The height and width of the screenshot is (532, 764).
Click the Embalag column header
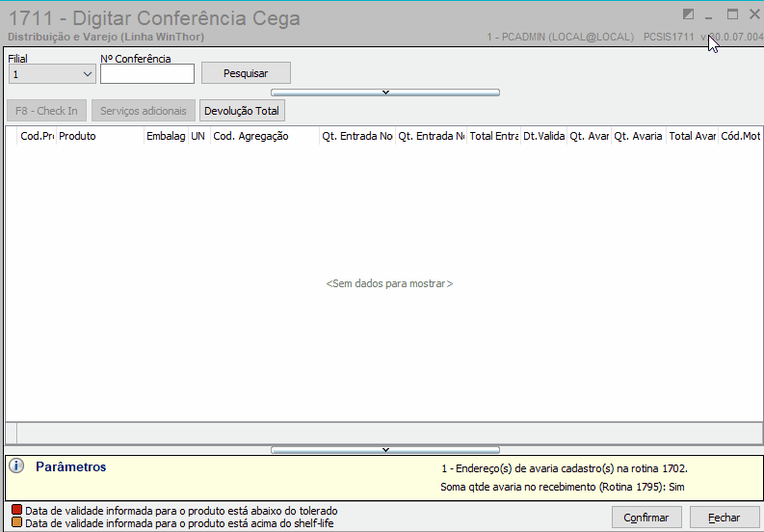(x=166, y=136)
